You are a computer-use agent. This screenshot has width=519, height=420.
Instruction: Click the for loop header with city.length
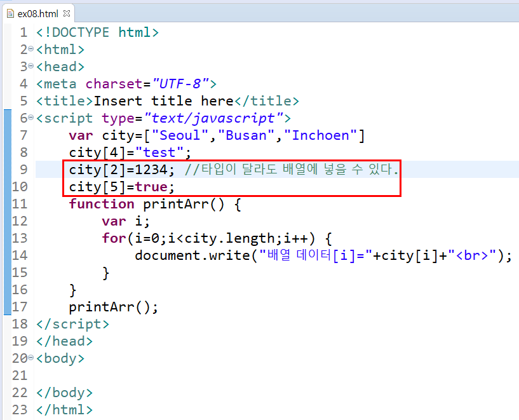click(x=217, y=238)
